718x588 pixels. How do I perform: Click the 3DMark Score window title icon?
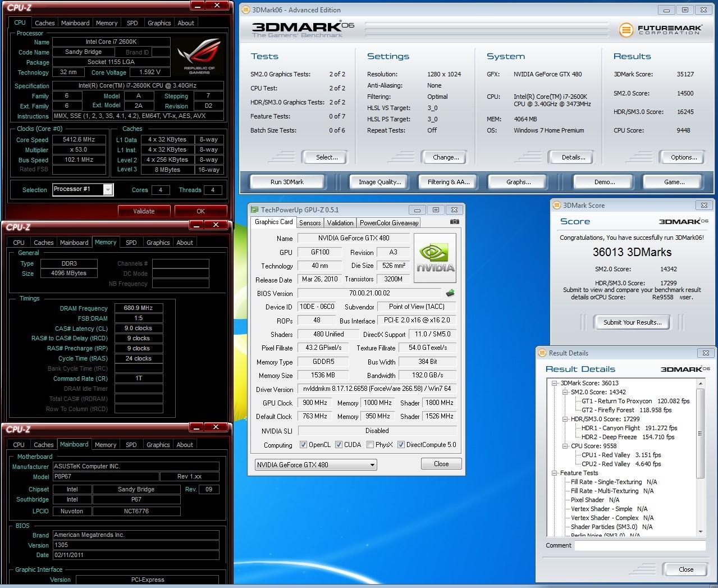point(557,206)
